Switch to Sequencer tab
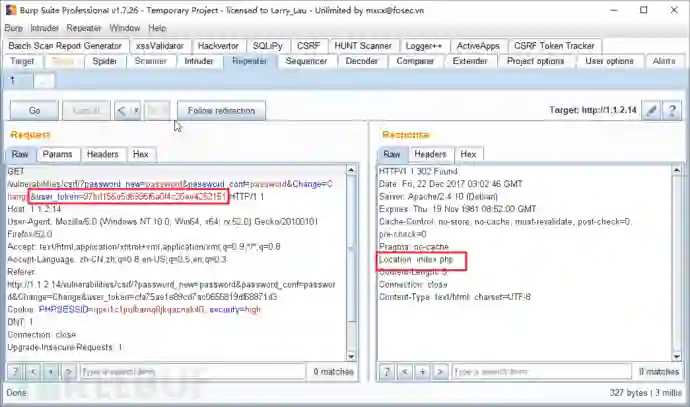The image size is (690, 407). [306, 61]
